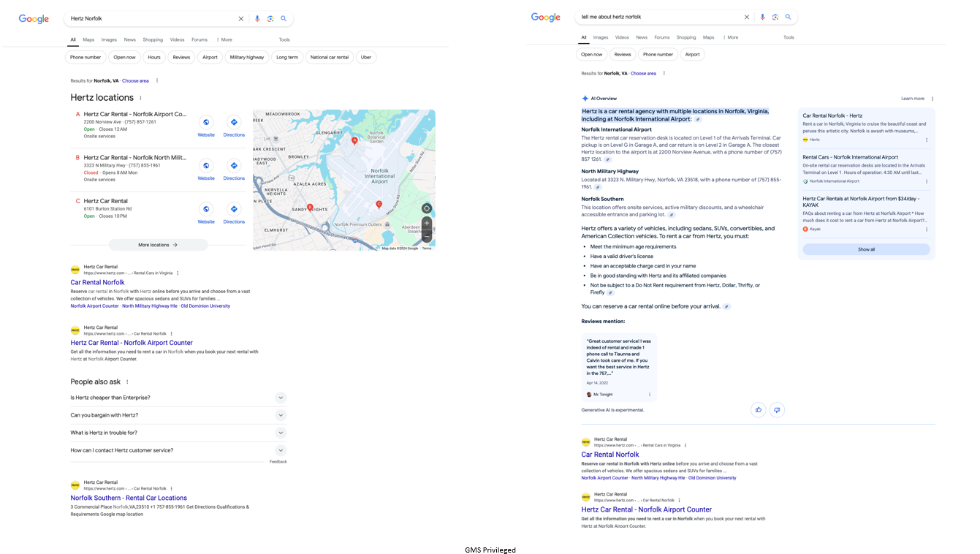Select the National car rental chip
980x554 pixels.
(330, 57)
